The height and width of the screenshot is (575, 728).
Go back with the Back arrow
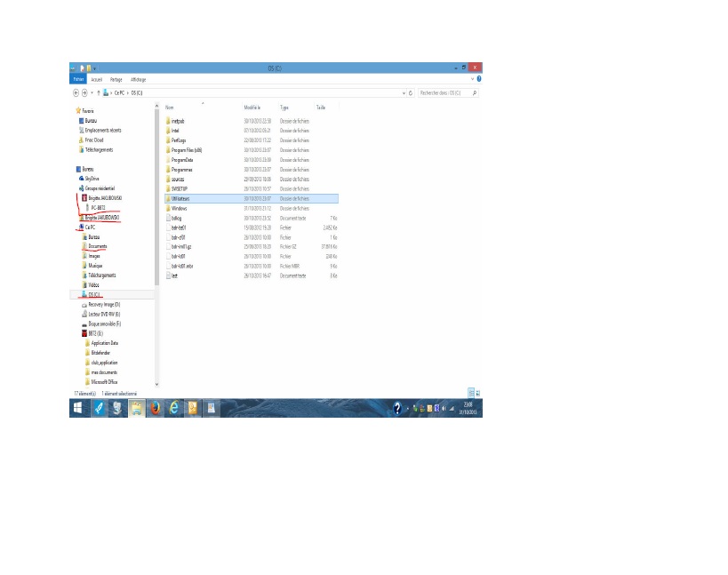[x=76, y=92]
